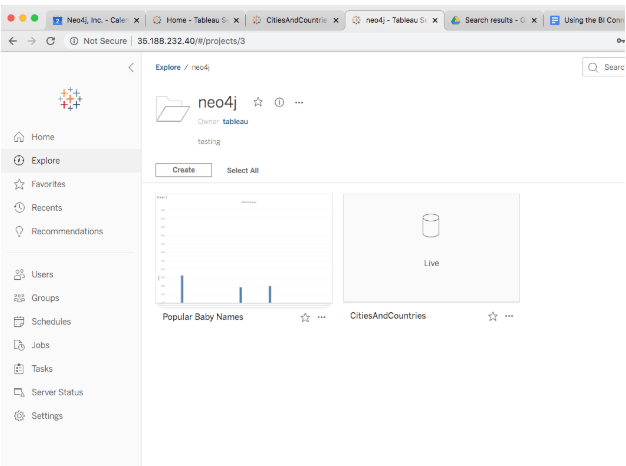
Task: Favorite the neo4j project with star
Action: point(258,102)
